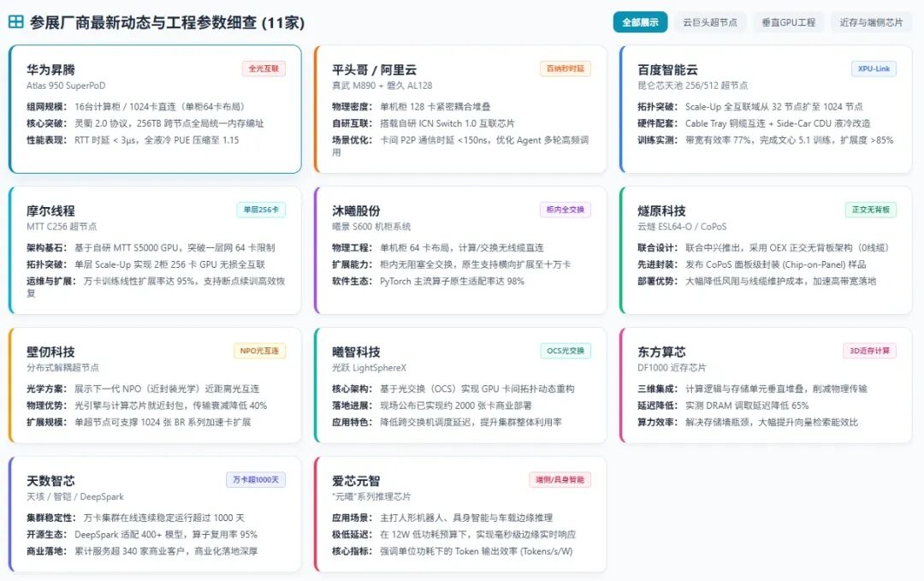
Task: Select the 沐曦股份 card title
Action: [356, 210]
